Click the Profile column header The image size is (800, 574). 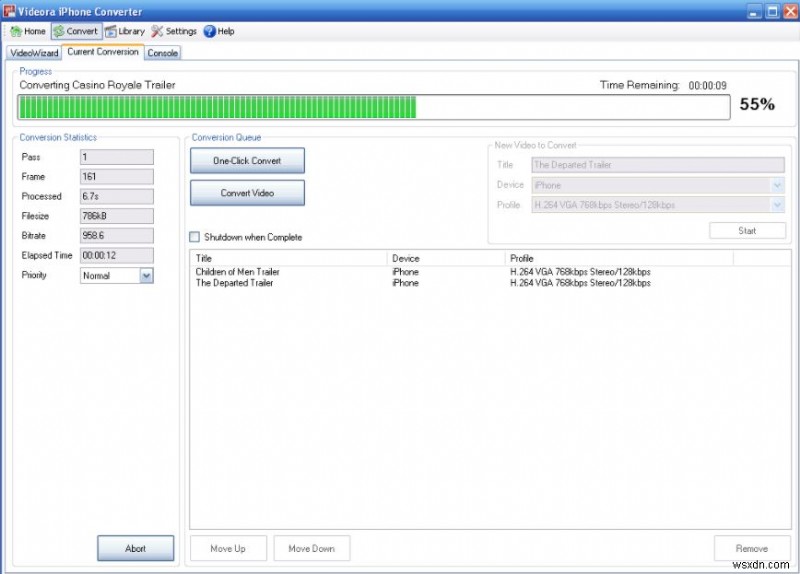point(619,258)
